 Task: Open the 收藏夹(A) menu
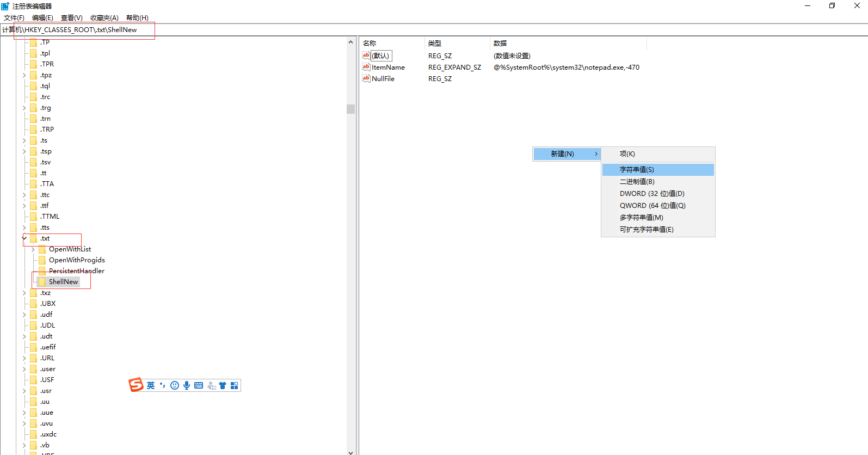pos(104,17)
